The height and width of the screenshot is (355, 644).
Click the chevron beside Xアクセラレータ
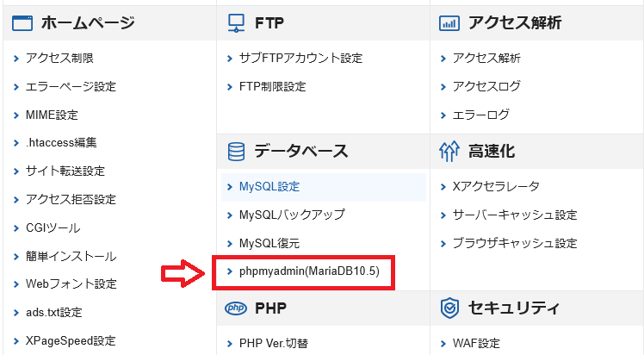point(443,187)
